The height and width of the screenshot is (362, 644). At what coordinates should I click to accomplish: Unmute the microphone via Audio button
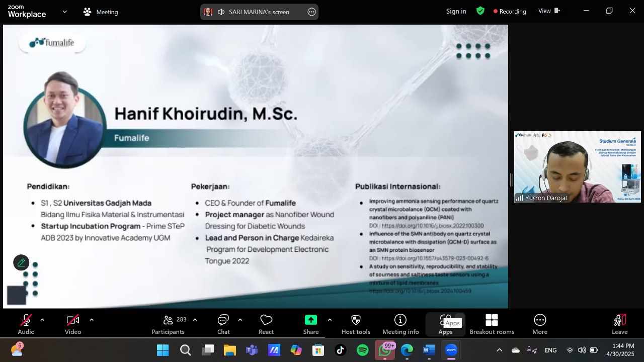coord(26,324)
